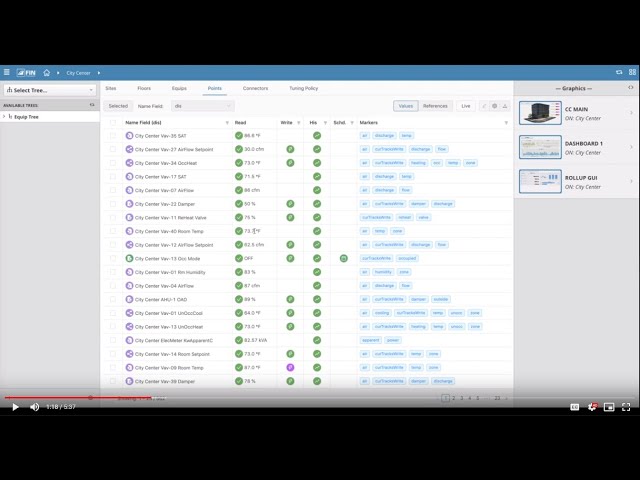Select checkbox for Vav-35 SAT row
The height and width of the screenshot is (480, 640).
pos(113,136)
